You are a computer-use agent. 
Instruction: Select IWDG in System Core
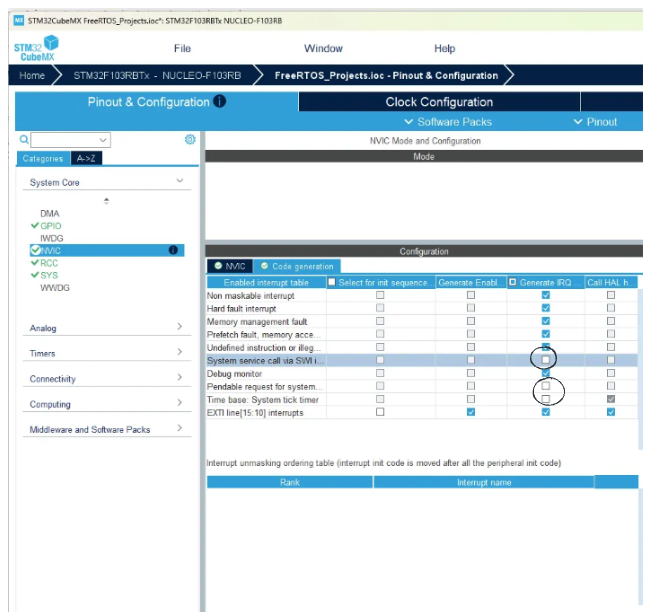(x=52, y=238)
